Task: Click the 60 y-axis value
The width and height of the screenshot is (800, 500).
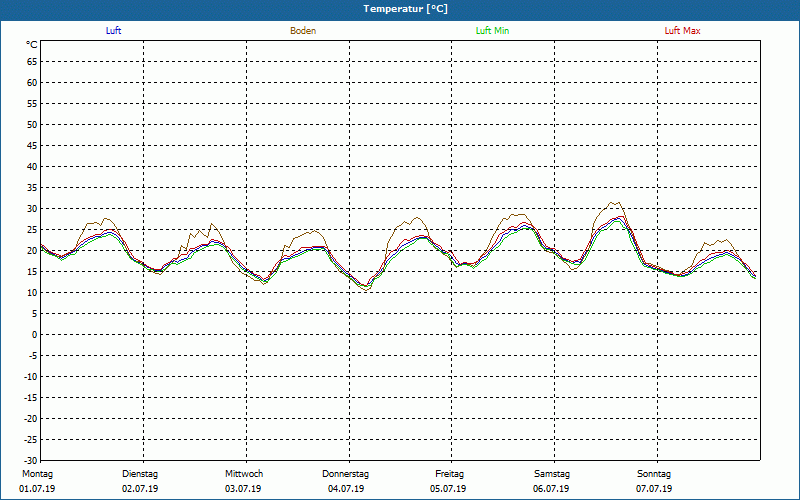Action: click(32, 83)
